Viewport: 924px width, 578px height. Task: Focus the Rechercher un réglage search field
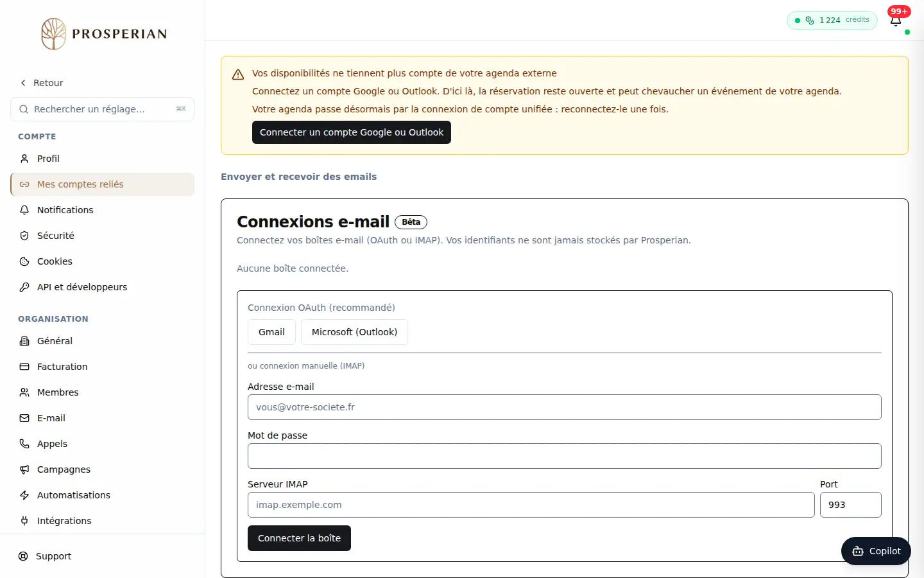[103, 109]
